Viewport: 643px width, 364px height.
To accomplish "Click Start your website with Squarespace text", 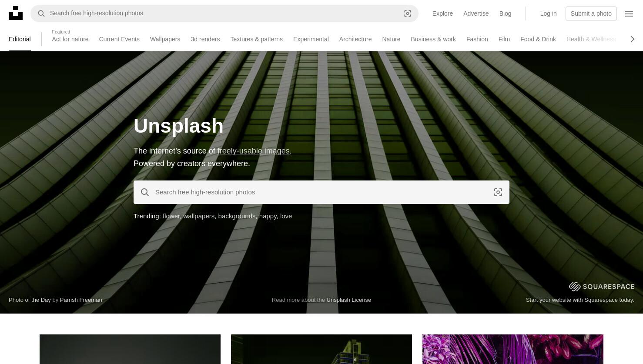I will [580, 300].
